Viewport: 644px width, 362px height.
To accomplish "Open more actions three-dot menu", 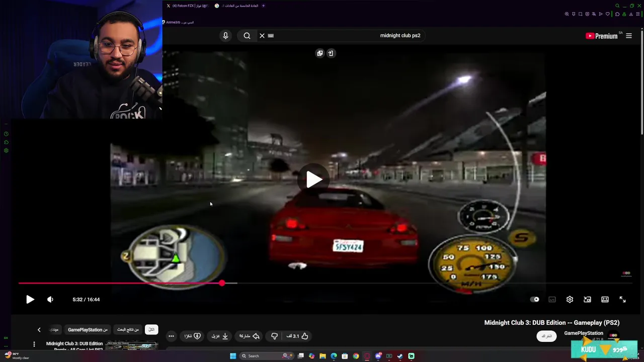I will point(171,336).
